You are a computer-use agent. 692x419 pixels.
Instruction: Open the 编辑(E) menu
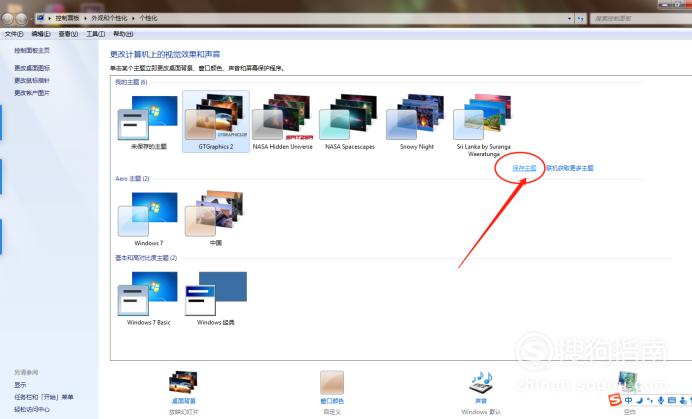point(41,34)
